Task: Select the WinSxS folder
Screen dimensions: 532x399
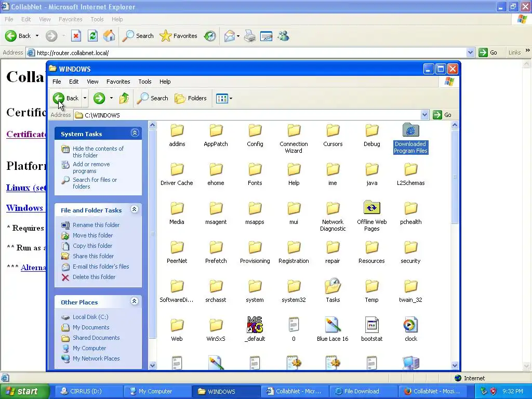Action: [216, 329]
